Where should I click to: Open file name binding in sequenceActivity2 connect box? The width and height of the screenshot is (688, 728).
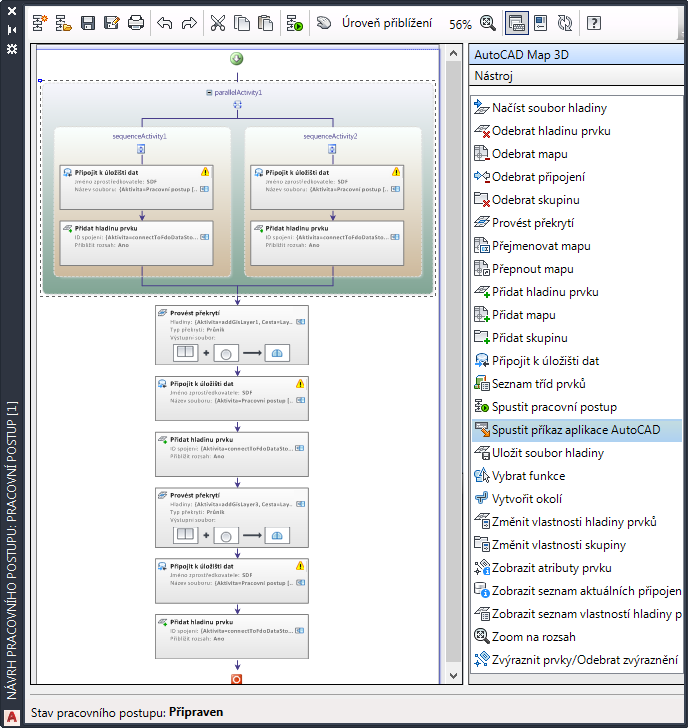[x=395, y=189]
